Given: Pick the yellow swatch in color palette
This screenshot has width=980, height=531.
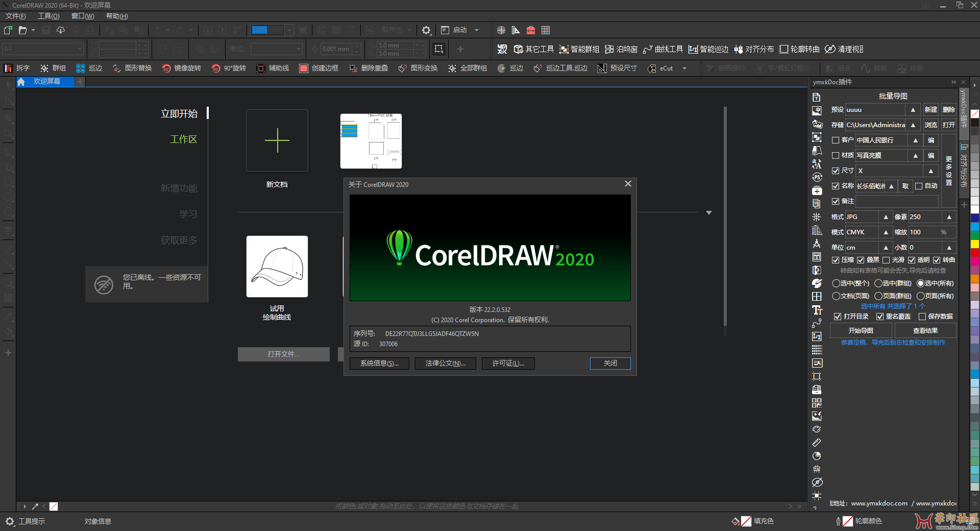Looking at the screenshot, I should tap(975, 244).
